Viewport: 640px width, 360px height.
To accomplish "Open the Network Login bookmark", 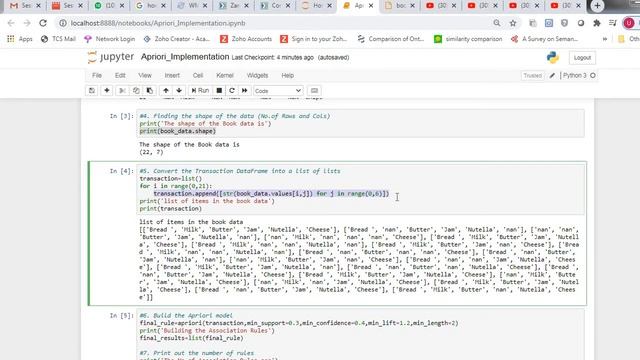I will (x=109, y=39).
